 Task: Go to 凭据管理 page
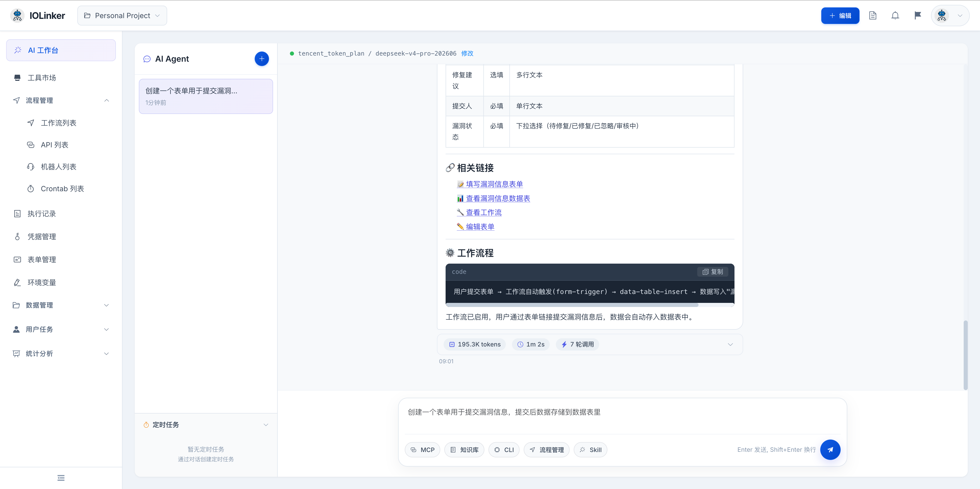coord(61,237)
